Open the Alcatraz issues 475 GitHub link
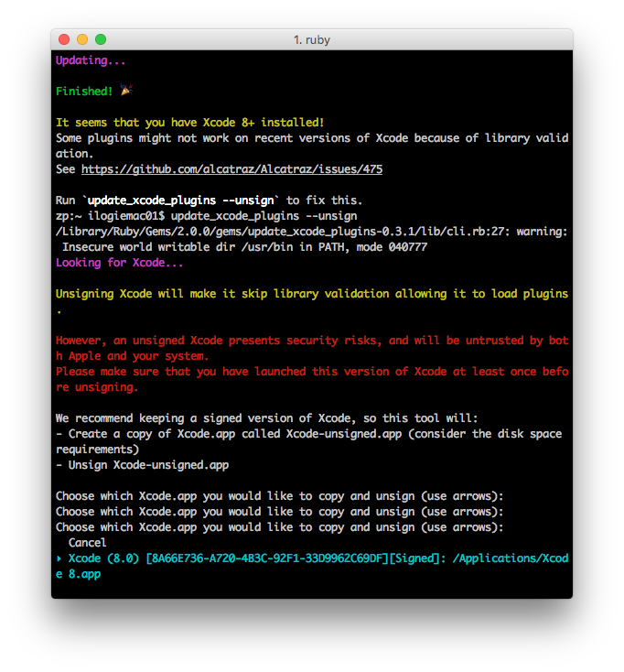 coord(231,169)
